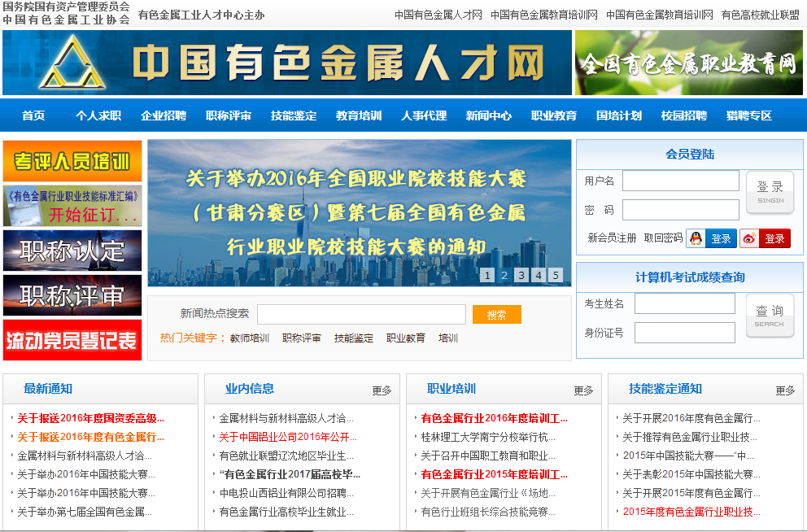Select 技能鉴定 in the navigation bar
Viewport: 807px width, 532px height.
coord(294,116)
